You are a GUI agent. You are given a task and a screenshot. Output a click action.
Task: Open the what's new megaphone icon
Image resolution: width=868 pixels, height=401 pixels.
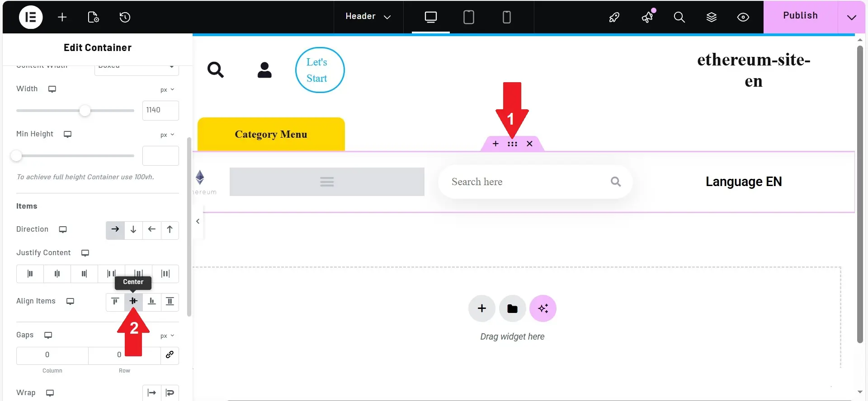coord(647,17)
